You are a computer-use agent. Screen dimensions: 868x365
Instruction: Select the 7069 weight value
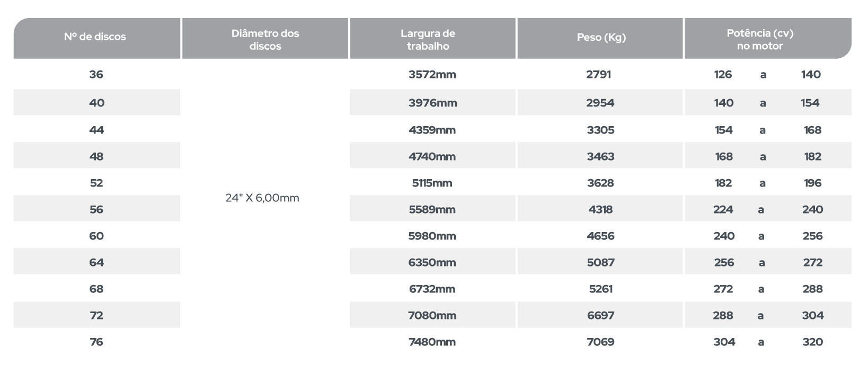tap(600, 342)
